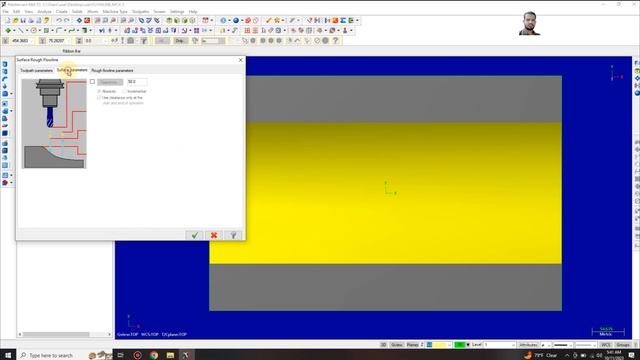Open the Windows Start menu
Viewport: 640px width, 360px height.
pos(8,355)
